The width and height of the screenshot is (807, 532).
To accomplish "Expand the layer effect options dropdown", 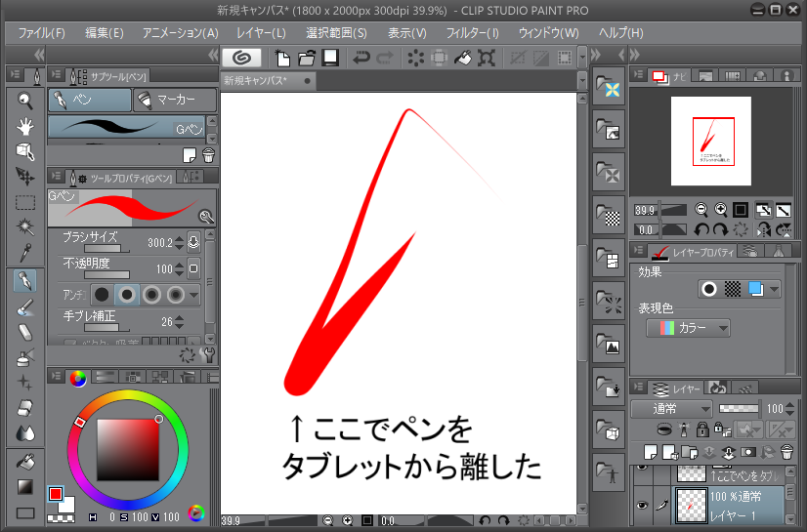I will (775, 289).
